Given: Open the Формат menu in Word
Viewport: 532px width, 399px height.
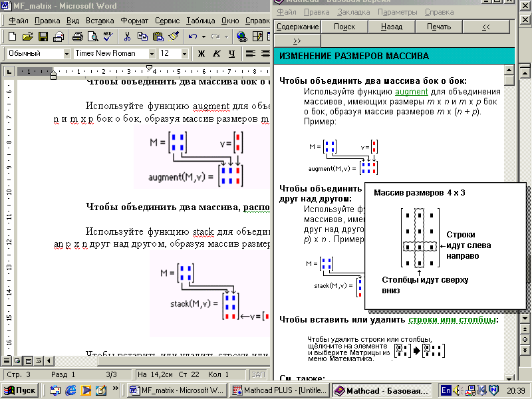Looking at the screenshot, I should (134, 21).
